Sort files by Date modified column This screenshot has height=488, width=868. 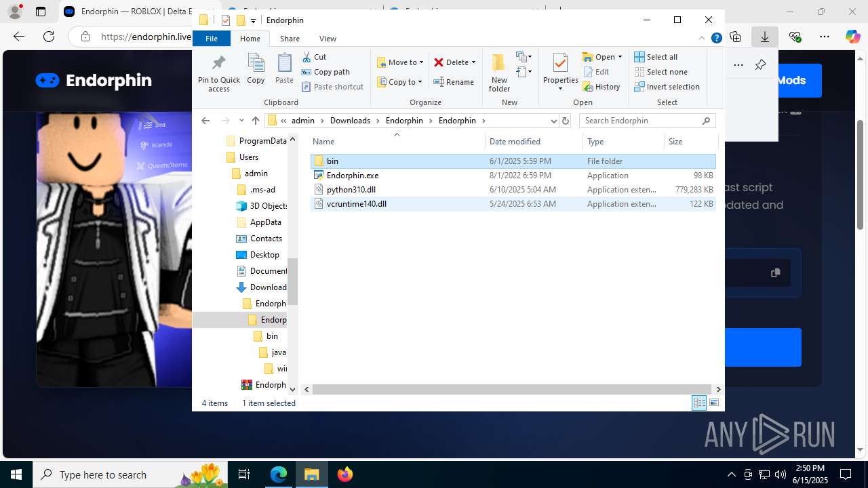(x=534, y=142)
